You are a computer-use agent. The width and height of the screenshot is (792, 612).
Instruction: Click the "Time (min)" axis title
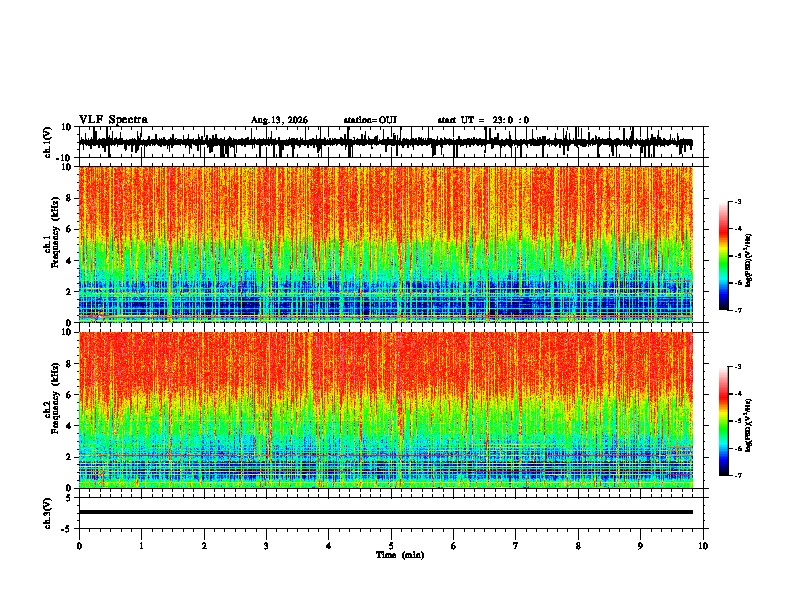pos(400,555)
